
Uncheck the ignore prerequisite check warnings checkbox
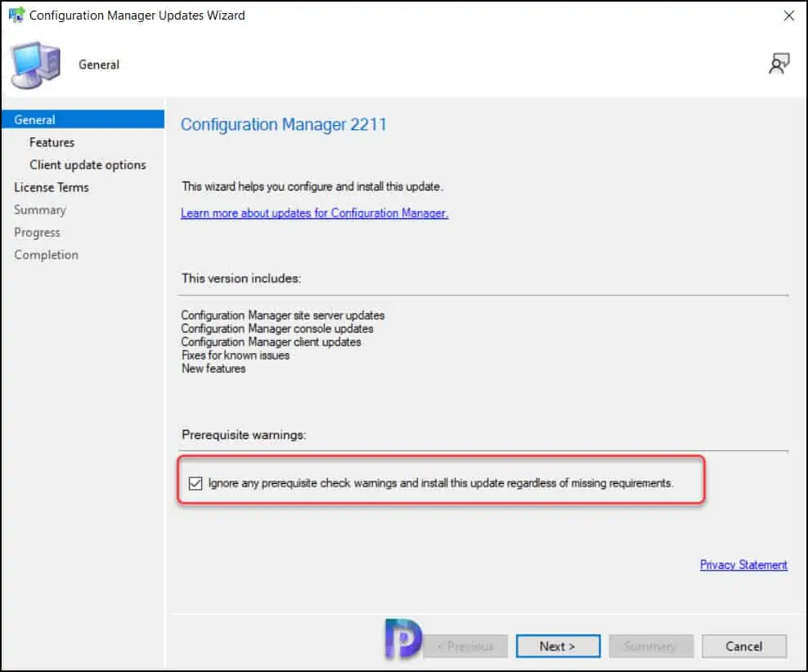click(195, 483)
